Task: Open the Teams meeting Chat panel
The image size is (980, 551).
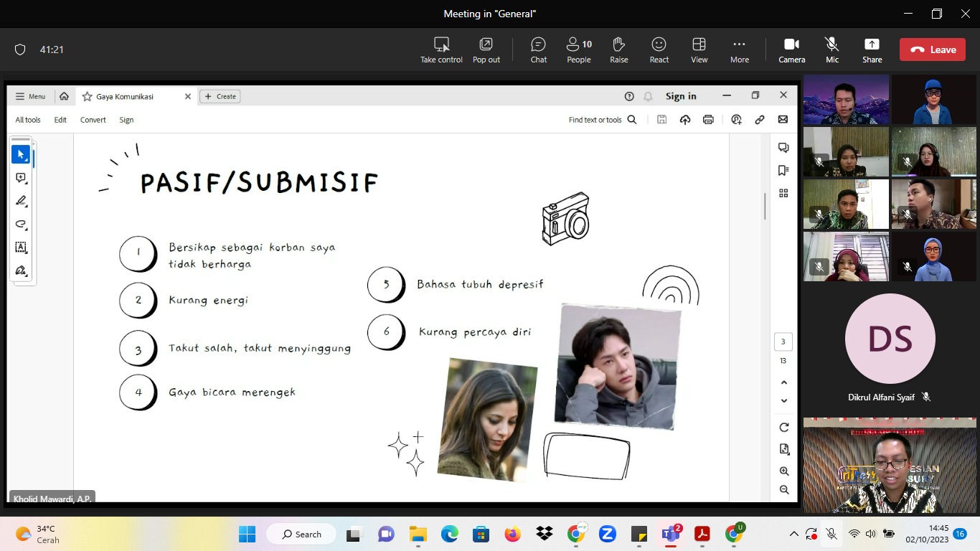Action: (x=538, y=50)
